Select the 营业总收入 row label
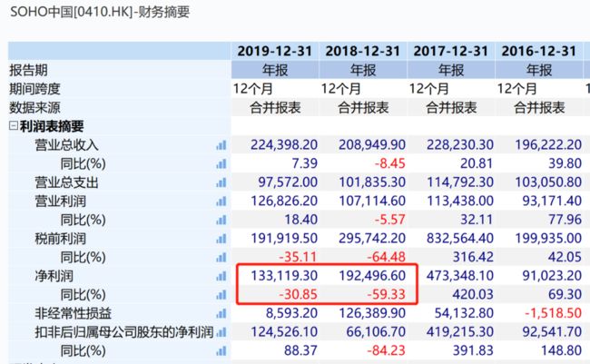Screen dimensions: 590x364 coord(66,145)
